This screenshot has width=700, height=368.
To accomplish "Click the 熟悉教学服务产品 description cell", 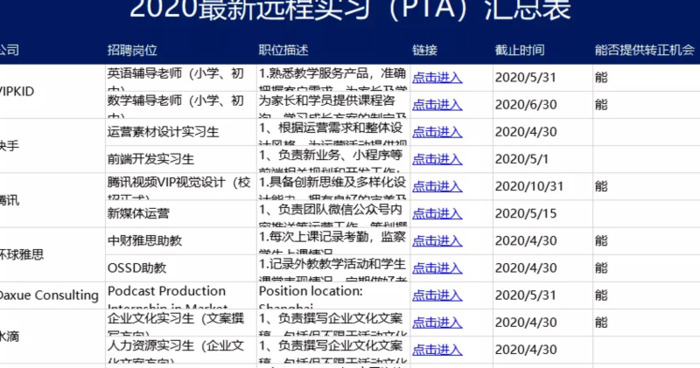I will [333, 78].
